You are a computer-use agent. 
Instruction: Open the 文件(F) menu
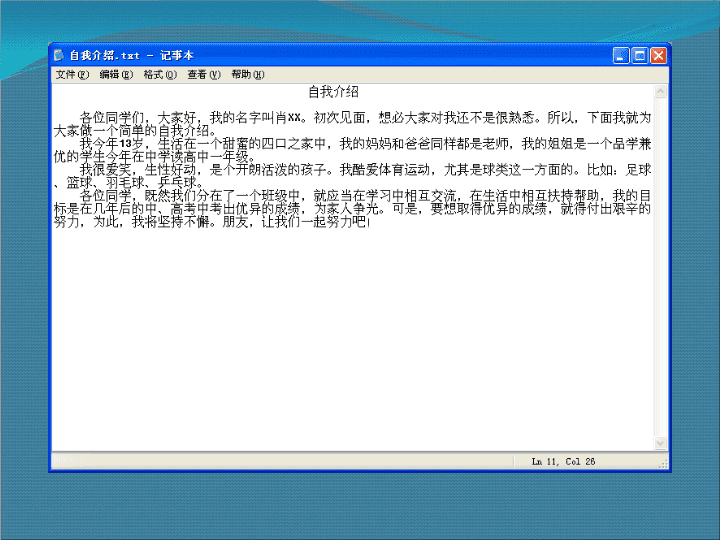(72, 74)
